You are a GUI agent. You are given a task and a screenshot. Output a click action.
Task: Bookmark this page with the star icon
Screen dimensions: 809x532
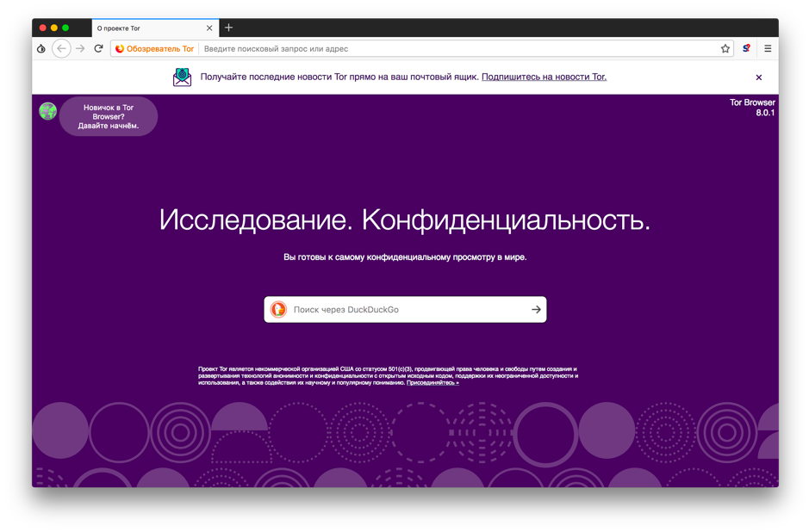coord(725,48)
